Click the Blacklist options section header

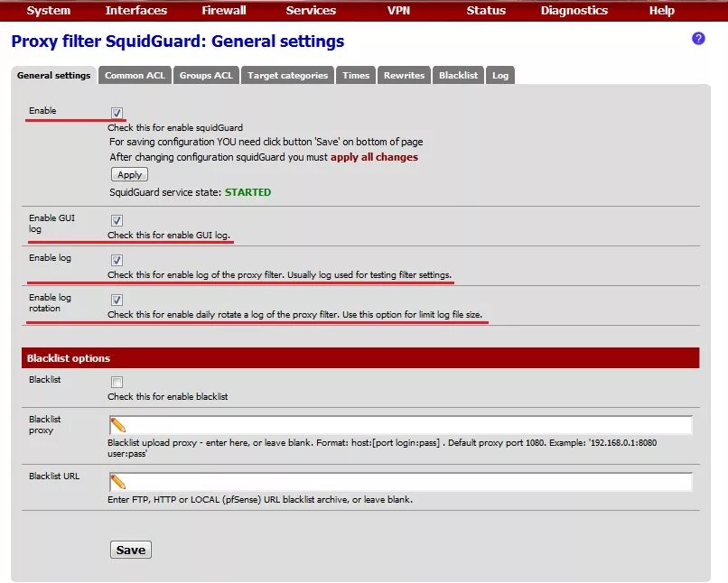point(360,358)
